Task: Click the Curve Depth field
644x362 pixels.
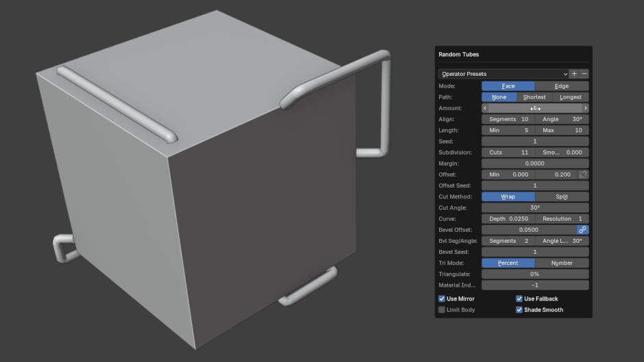Action: click(508, 219)
